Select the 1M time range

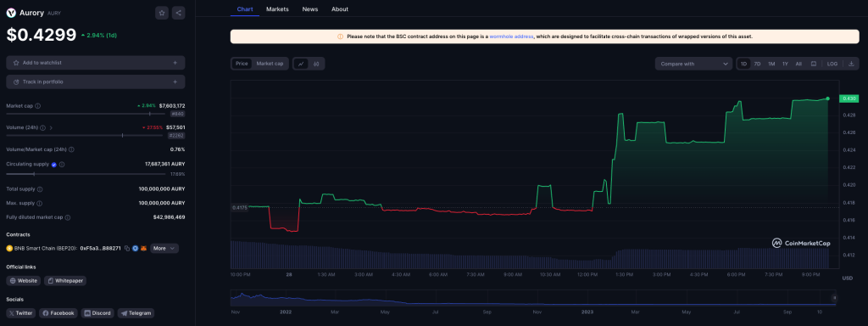(771, 64)
